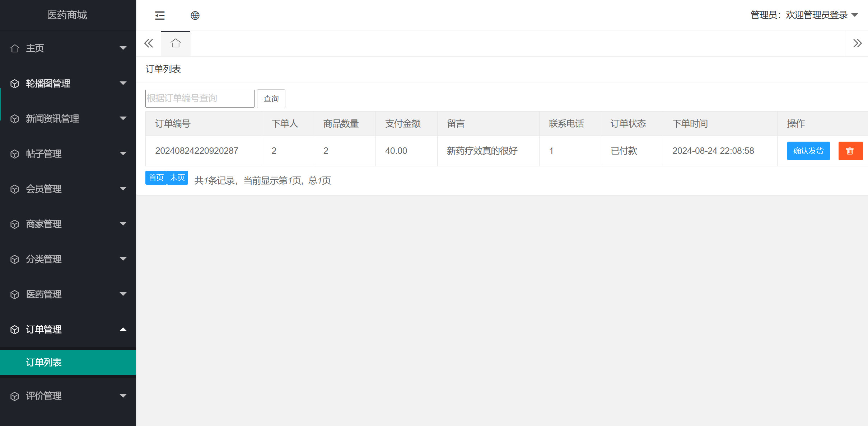Viewport: 868px width, 426px height.
Task: Go to 末页 in pagination
Action: click(177, 178)
